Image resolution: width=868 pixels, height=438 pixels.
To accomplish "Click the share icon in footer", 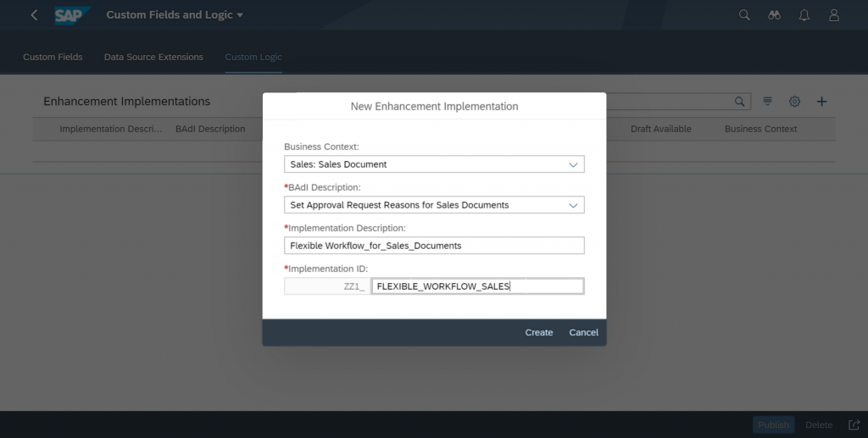I will (854, 424).
